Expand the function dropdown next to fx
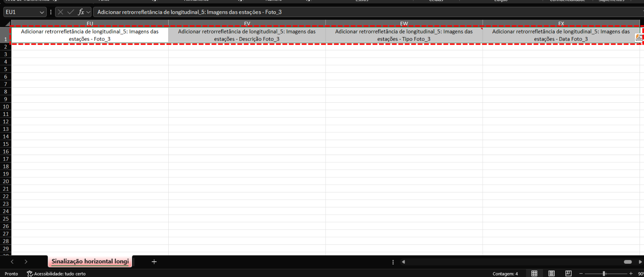Screen dimensions: 644x277 (x=89, y=12)
